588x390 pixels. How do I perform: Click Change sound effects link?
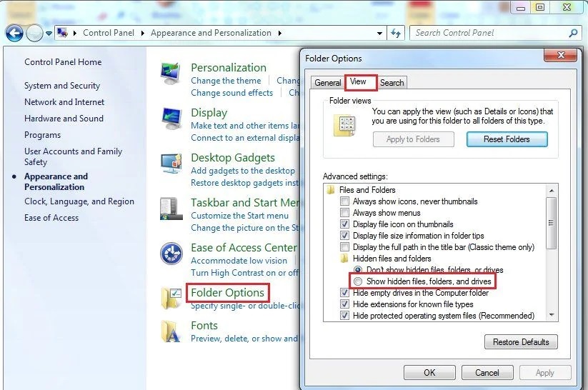231,93
